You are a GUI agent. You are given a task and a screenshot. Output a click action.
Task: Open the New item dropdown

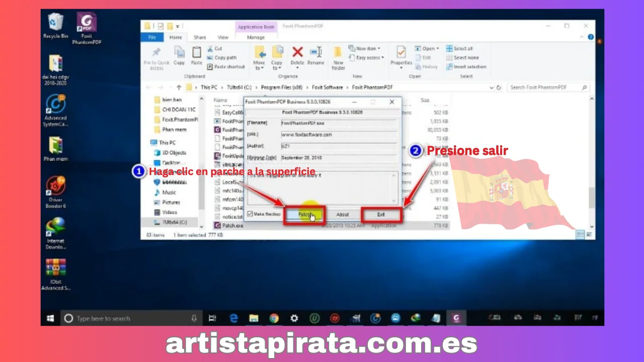tap(364, 49)
